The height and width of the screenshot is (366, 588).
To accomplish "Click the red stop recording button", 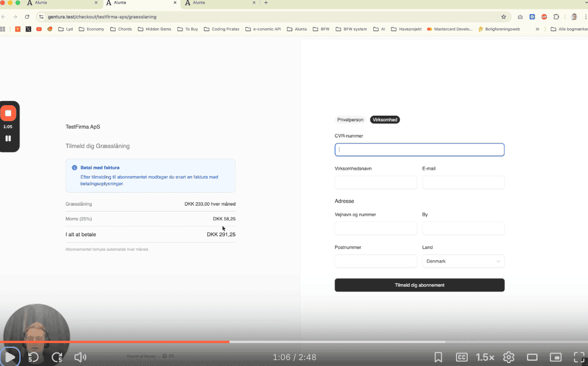I will (8, 113).
